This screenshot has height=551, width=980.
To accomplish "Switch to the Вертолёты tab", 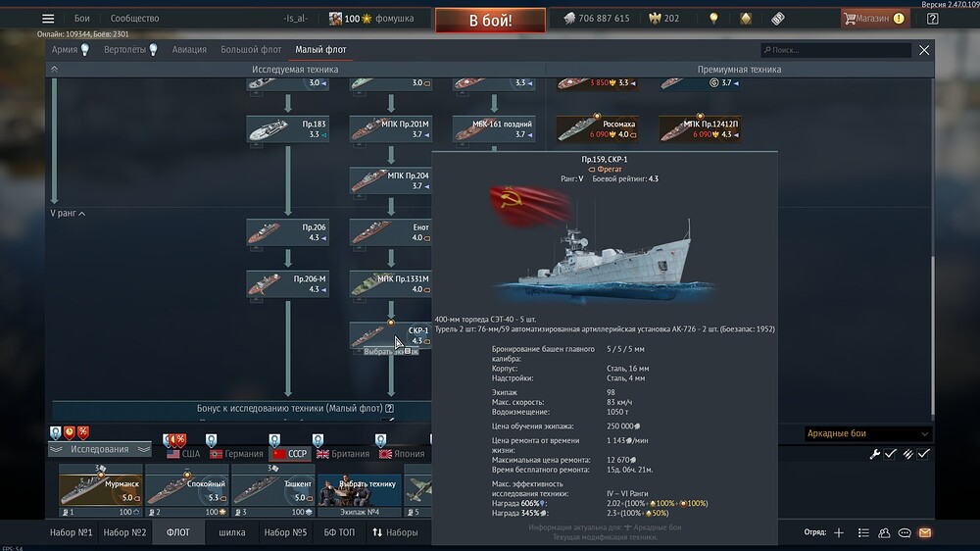I will click(x=124, y=49).
